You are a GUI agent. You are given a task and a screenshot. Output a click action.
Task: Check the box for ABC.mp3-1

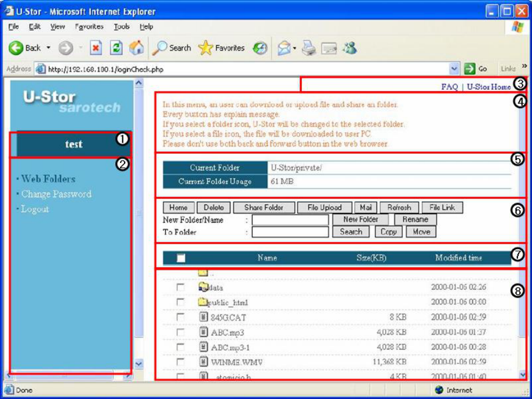point(180,347)
